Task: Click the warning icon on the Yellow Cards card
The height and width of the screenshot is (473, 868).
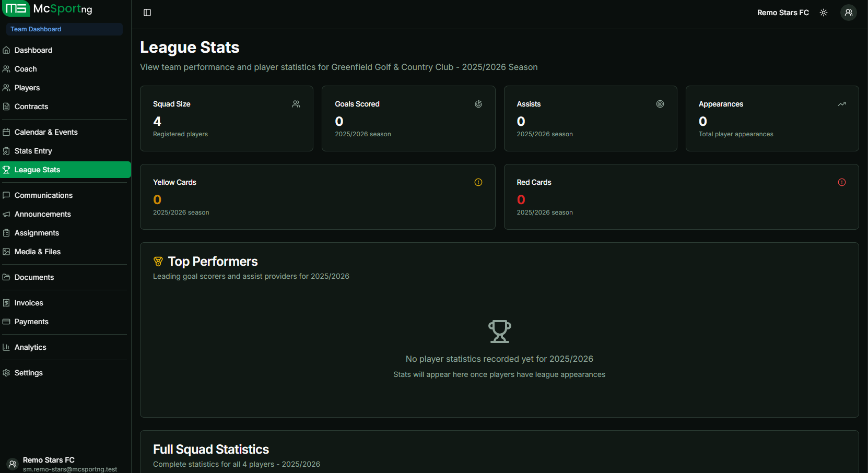Action: click(478, 182)
